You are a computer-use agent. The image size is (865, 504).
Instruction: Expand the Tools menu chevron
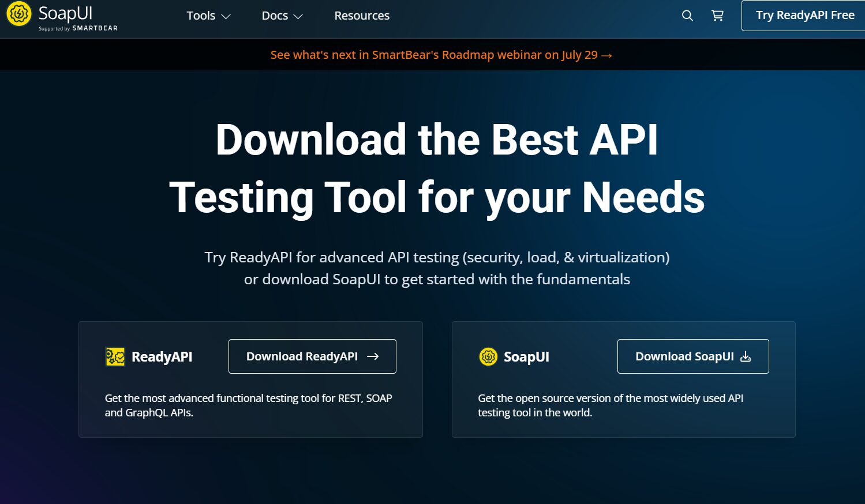226,16
